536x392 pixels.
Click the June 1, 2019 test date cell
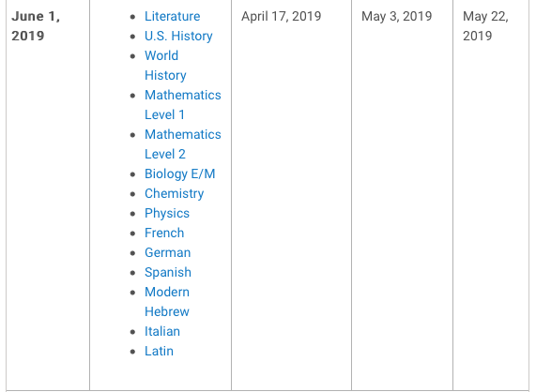48,195
